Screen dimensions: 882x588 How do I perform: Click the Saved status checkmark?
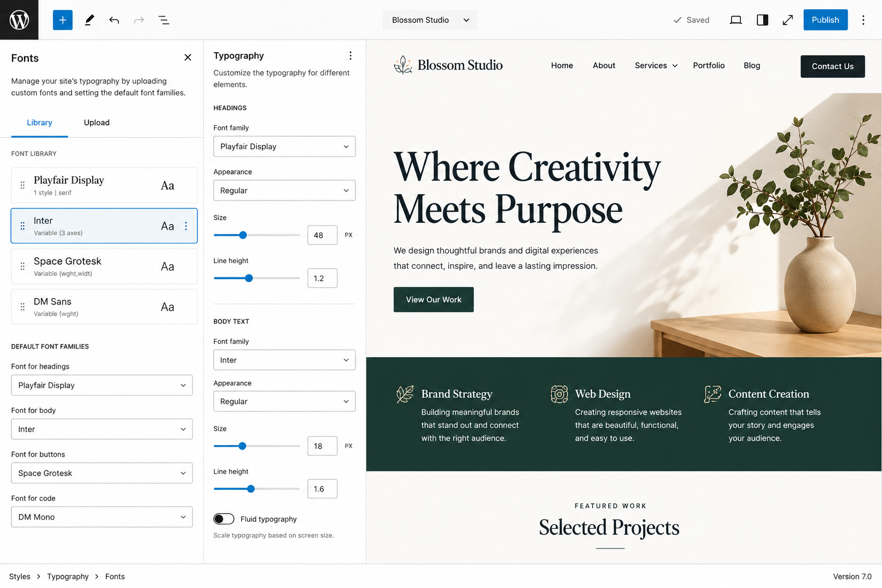coord(678,20)
